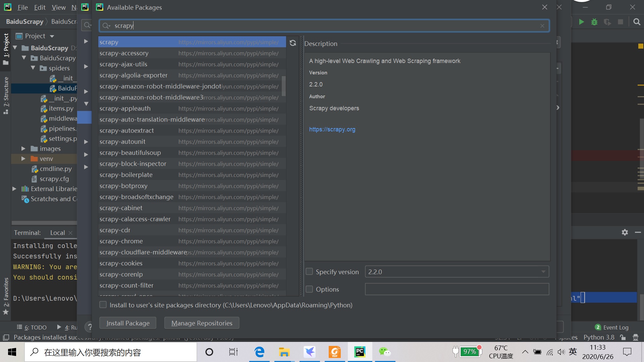Click the help question mark button
This screenshot has width=644, height=362.
pos(89,326)
